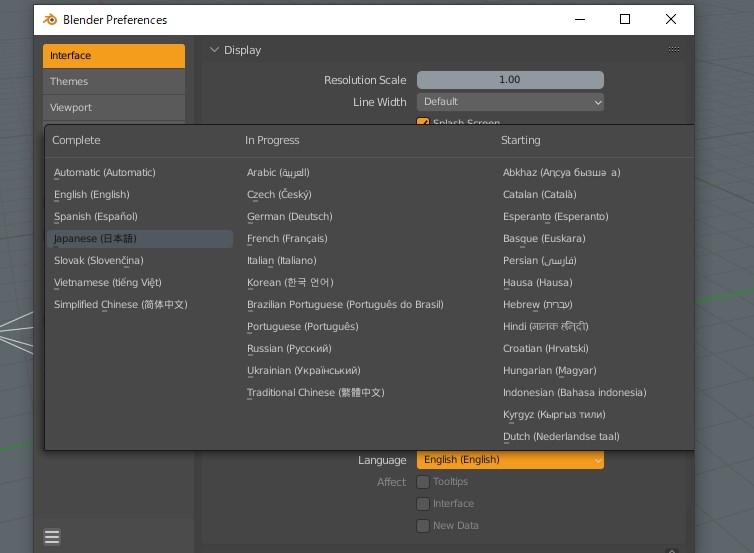Select Persian language option

(540, 261)
